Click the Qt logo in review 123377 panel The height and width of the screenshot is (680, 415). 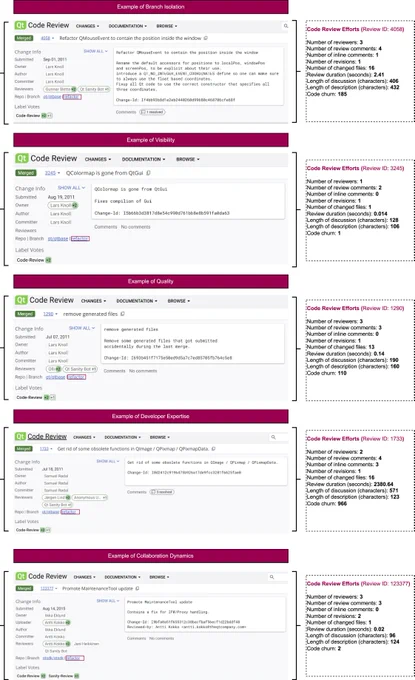[21, 576]
